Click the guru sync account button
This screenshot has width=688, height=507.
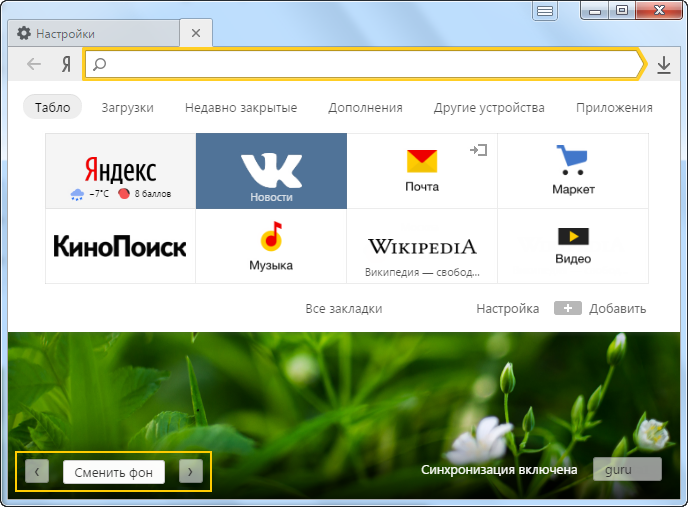click(x=627, y=469)
